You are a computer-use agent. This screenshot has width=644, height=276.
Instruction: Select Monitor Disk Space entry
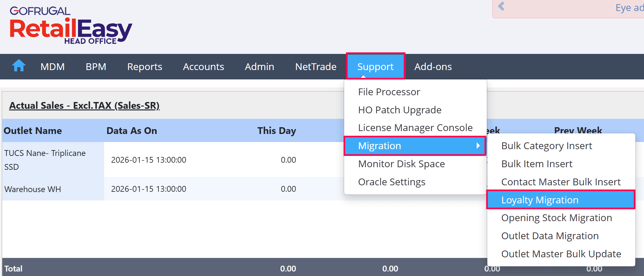pos(401,164)
